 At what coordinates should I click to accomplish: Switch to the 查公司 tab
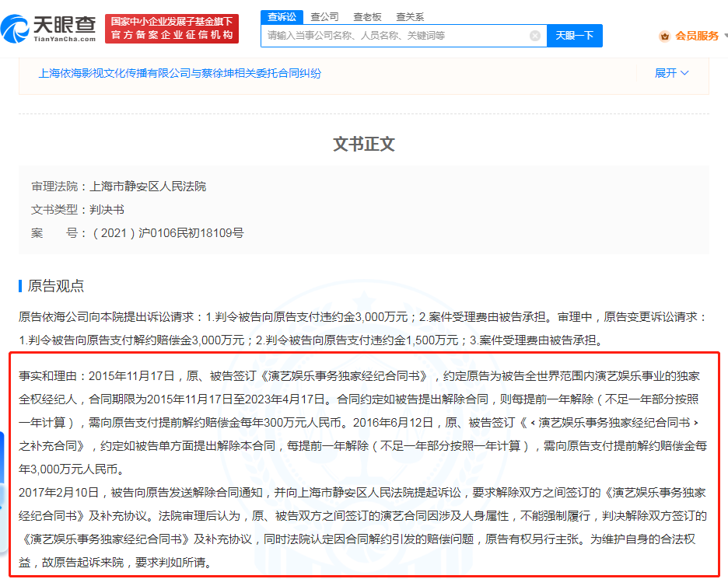(324, 17)
